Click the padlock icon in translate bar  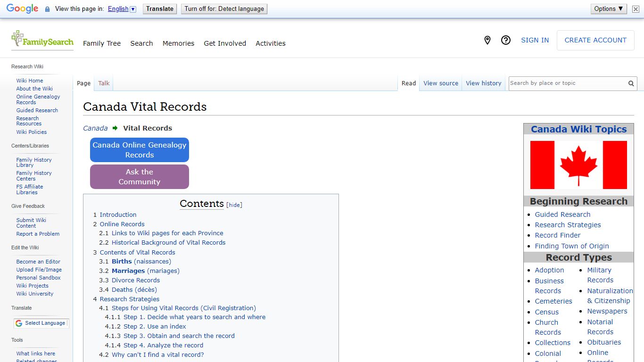[47, 9]
